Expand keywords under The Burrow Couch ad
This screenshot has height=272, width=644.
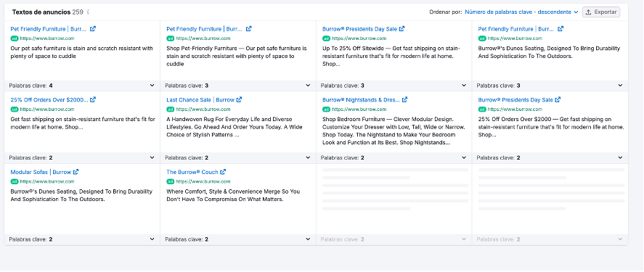click(308, 239)
